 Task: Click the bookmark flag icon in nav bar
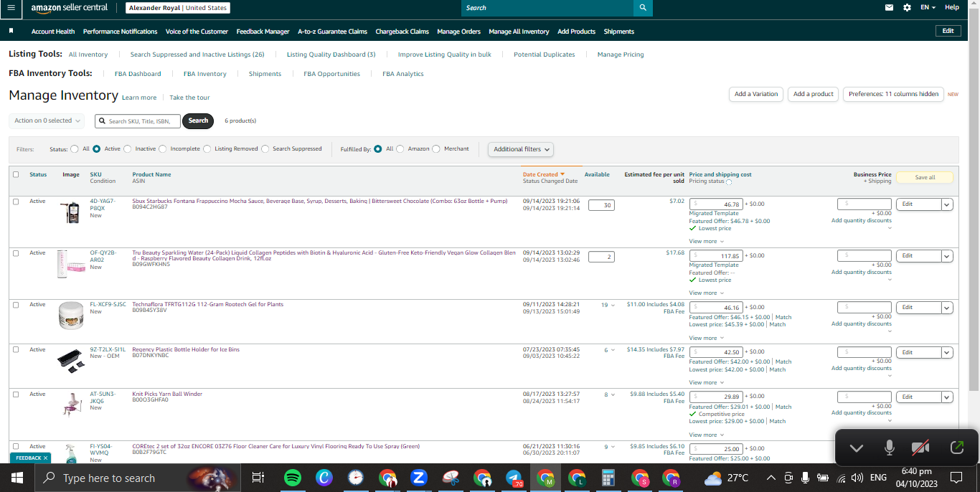tap(11, 32)
